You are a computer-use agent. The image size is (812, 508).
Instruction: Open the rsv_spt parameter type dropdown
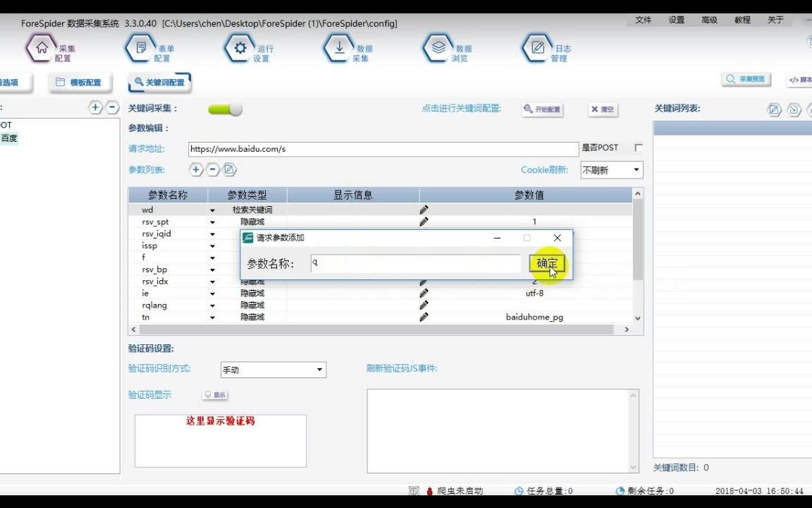213,222
